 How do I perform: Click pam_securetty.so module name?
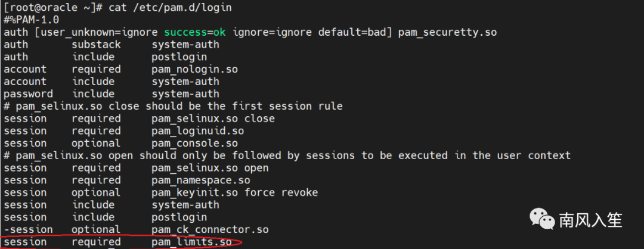[447, 32]
